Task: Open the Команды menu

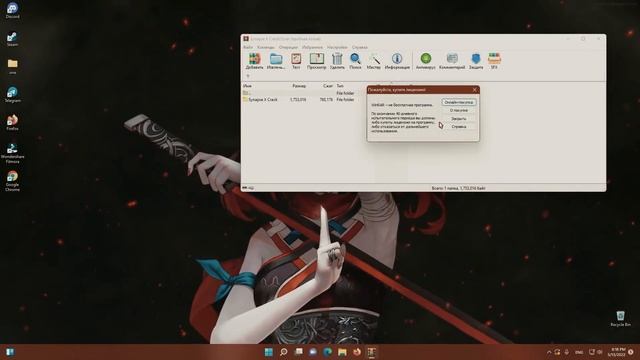Action: click(x=266, y=47)
